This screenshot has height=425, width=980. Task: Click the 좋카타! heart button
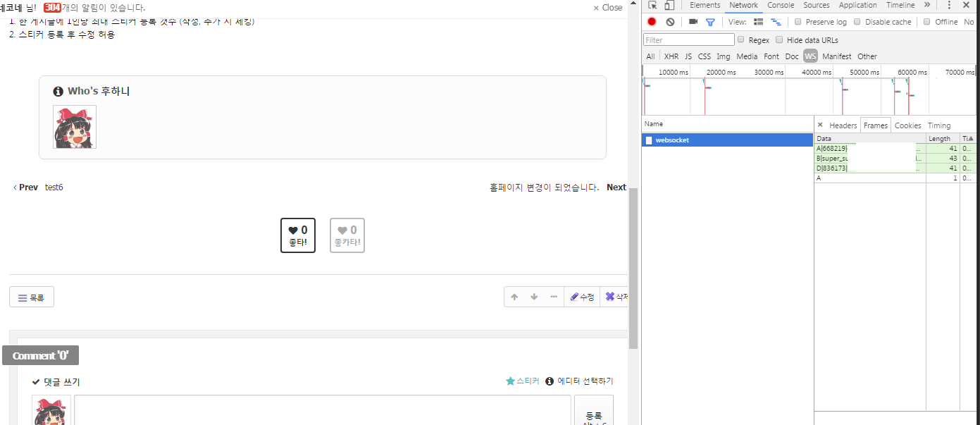(x=347, y=235)
